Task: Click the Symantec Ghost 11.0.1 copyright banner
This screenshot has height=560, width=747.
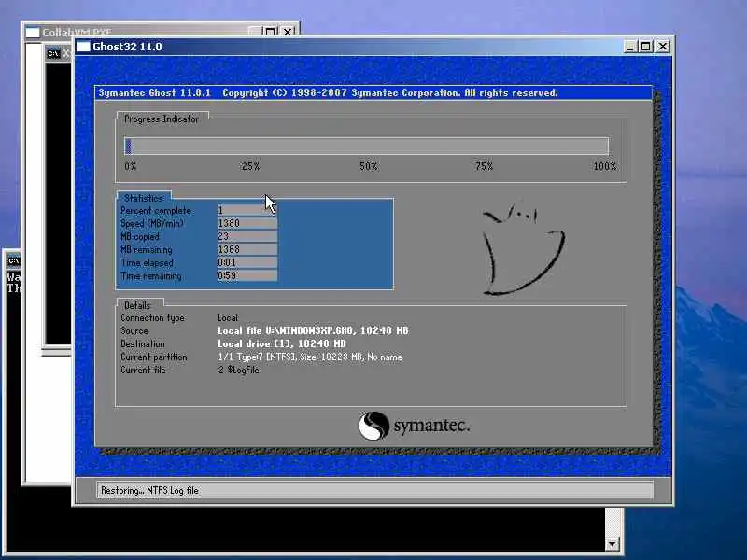Action: 373,92
